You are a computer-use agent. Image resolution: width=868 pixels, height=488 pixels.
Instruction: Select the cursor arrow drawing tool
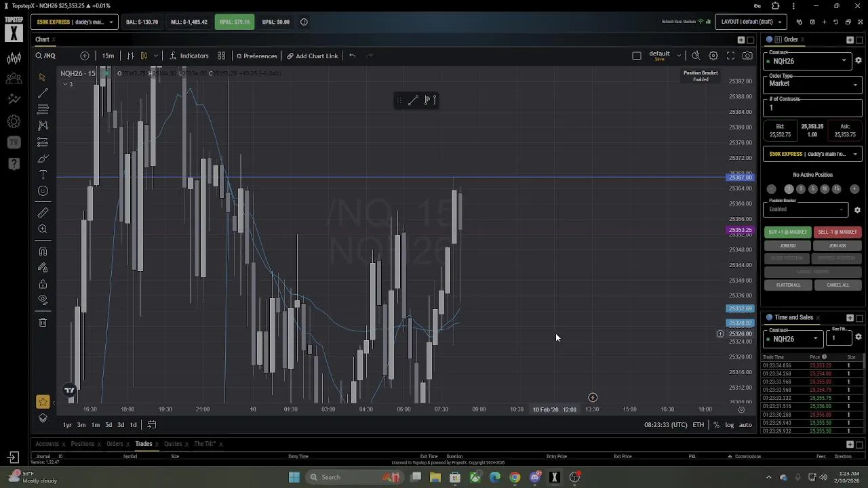coord(42,77)
